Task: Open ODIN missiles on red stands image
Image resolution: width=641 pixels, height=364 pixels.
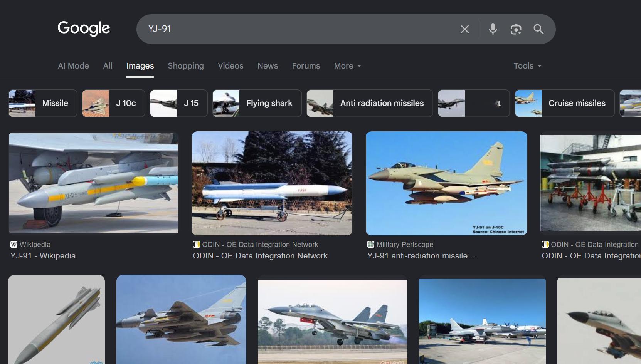Action: click(591, 183)
